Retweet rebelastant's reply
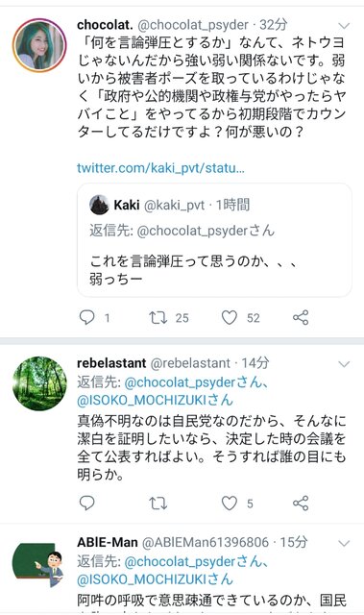Screen dimensions: 364x615 pos(158,503)
